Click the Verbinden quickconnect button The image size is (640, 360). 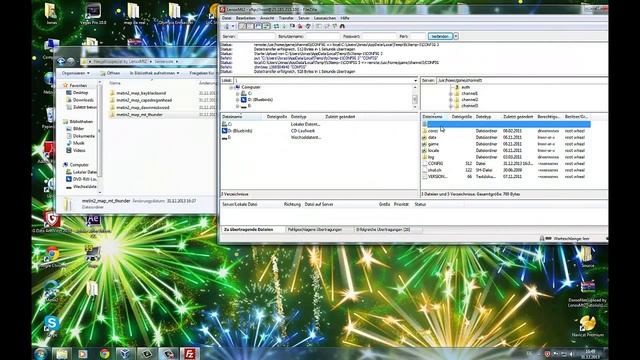tap(440, 36)
